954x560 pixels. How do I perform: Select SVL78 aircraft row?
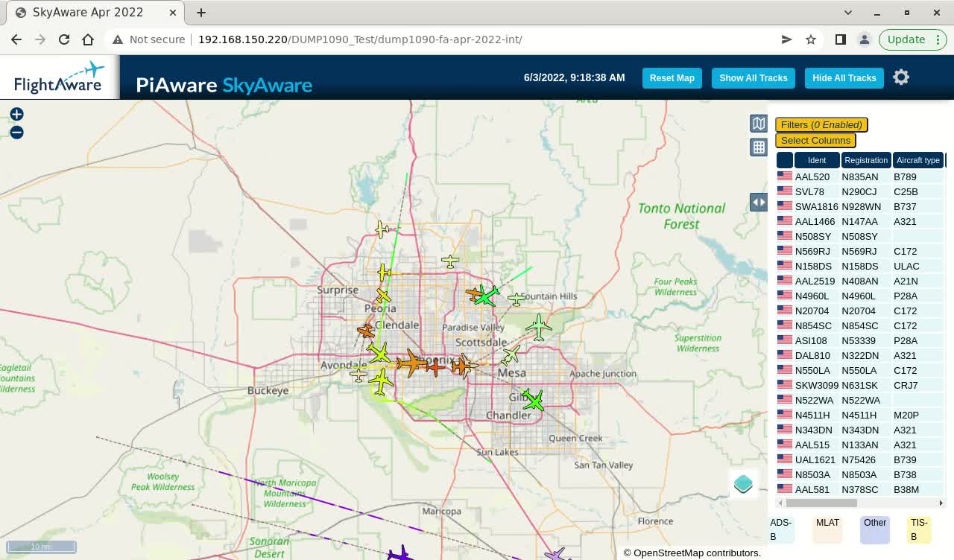(x=860, y=191)
